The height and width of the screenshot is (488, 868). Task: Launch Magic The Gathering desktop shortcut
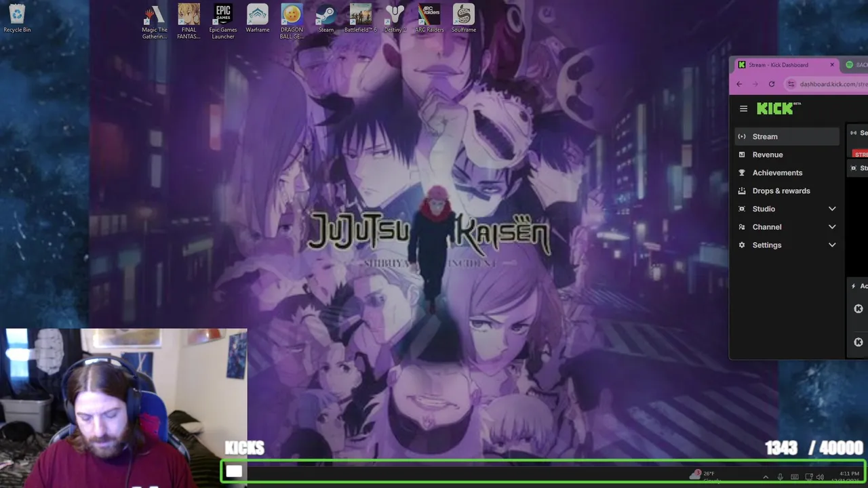(155, 22)
